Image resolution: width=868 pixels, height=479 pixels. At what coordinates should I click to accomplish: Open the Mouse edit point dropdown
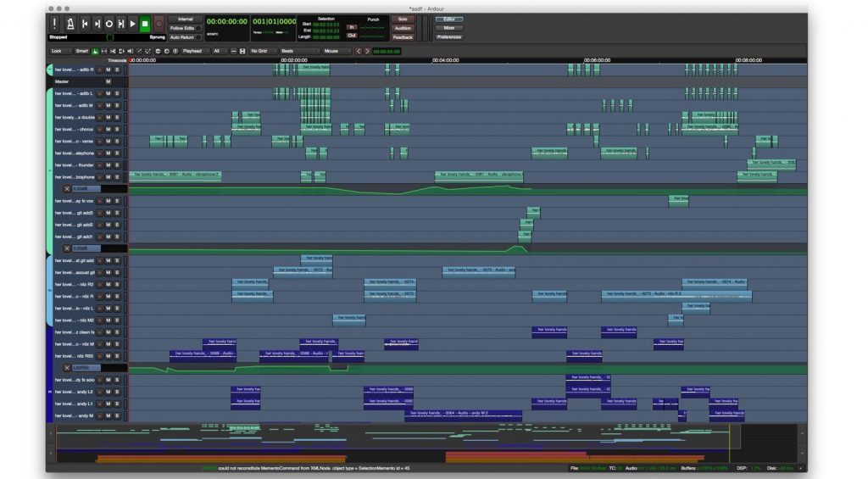point(337,52)
